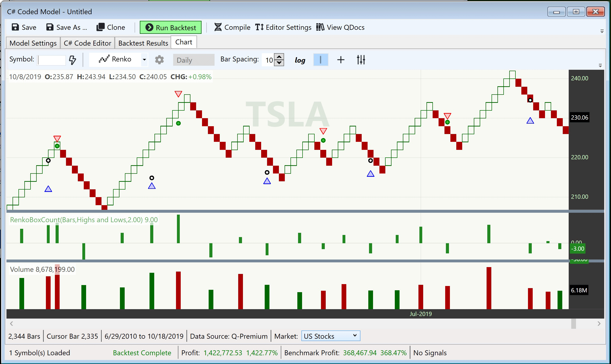Click the Volume pane label
611x364 pixels.
(x=42, y=269)
